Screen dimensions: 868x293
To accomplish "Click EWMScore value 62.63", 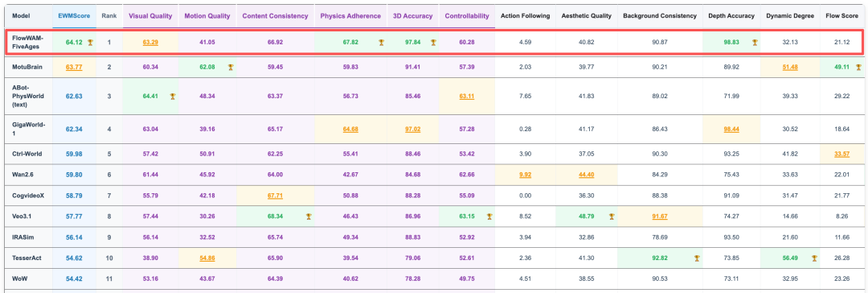I will pyautogui.click(x=74, y=96).
